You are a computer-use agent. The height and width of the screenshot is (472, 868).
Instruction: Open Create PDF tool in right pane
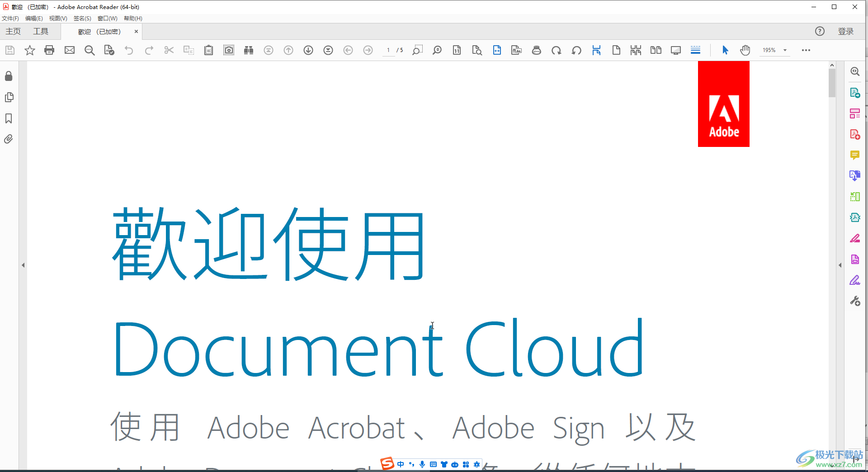855,134
